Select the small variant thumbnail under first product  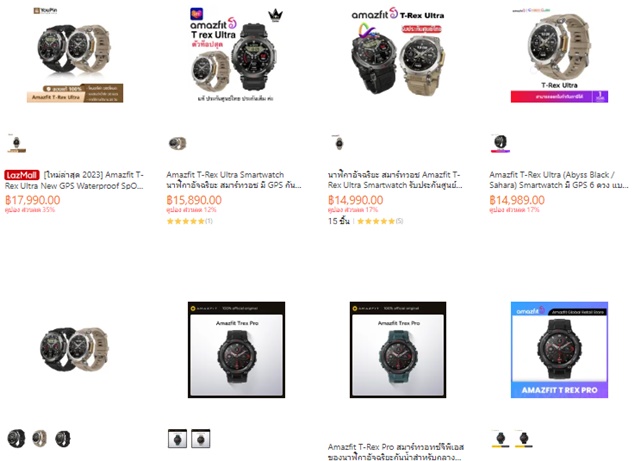16,143
